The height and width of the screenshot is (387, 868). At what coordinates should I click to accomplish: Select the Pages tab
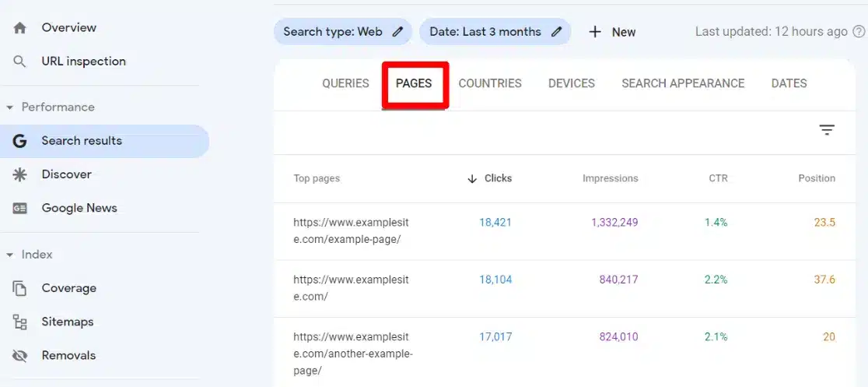[414, 84]
